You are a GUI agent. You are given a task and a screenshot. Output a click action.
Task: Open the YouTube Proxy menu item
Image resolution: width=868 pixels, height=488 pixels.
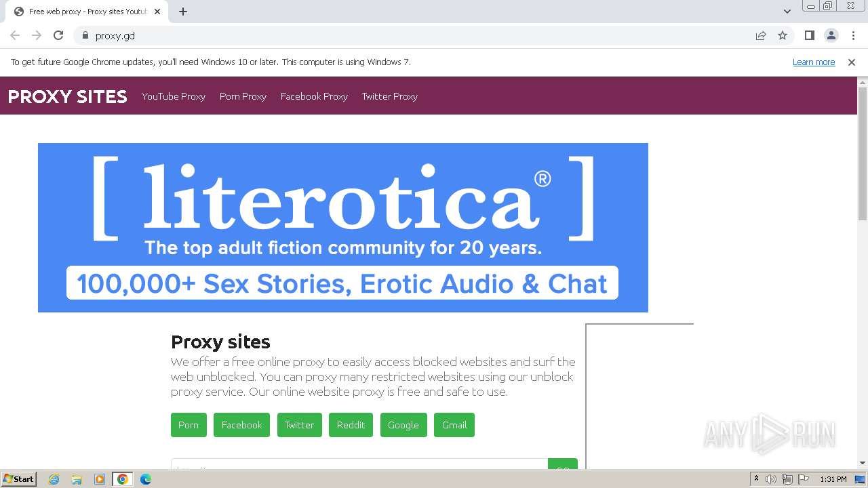[174, 96]
